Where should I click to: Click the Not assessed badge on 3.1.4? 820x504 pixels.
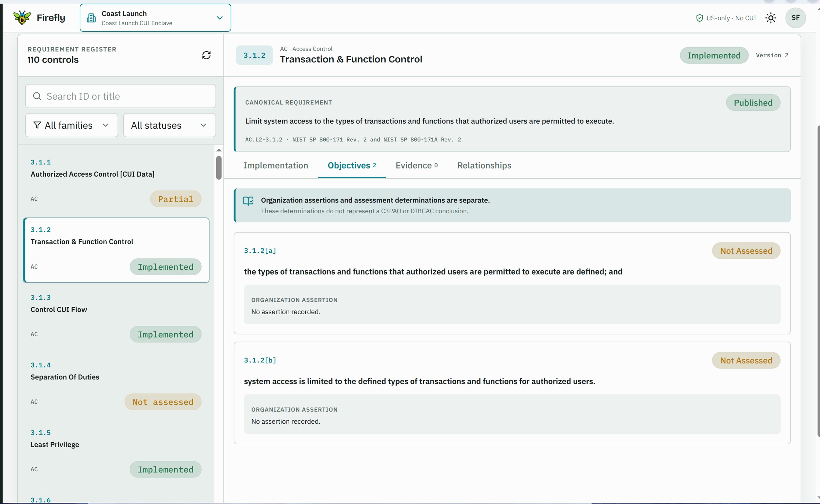click(163, 402)
